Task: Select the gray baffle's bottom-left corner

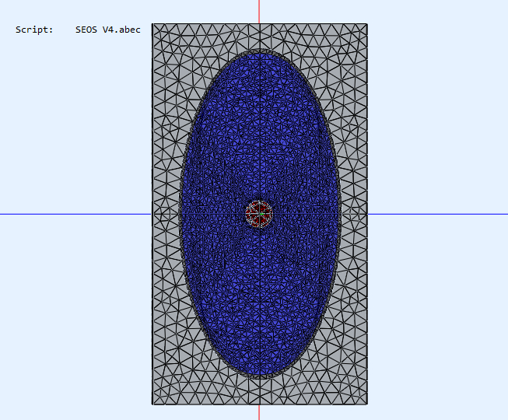Action: pyautogui.click(x=153, y=402)
